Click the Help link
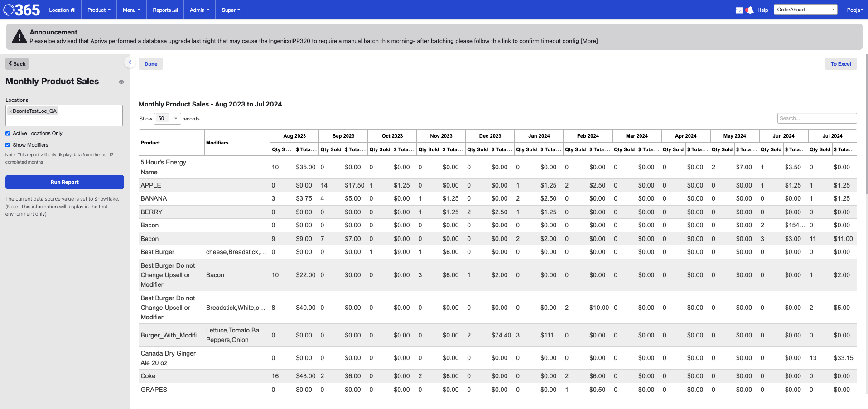The image size is (868, 409). tap(763, 10)
